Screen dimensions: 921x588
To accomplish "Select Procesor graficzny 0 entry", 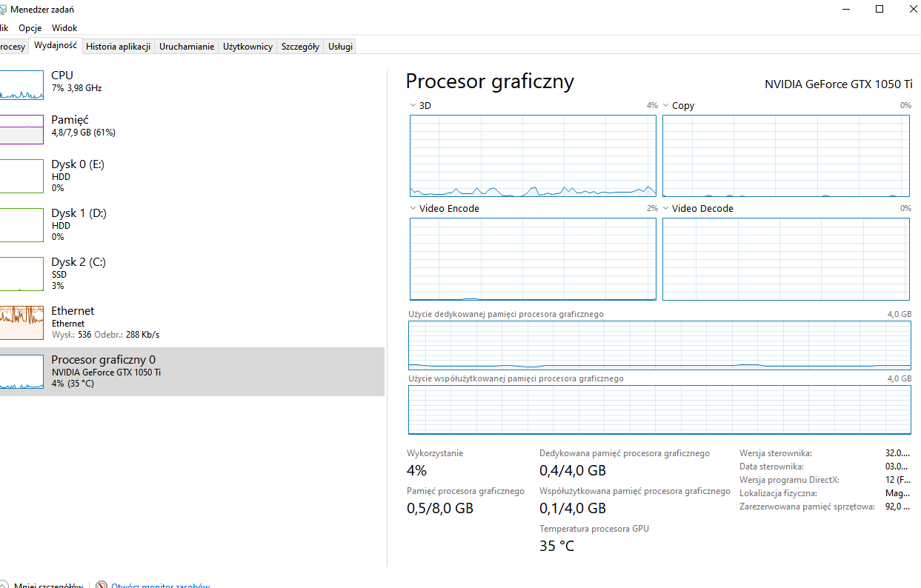I will (192, 371).
